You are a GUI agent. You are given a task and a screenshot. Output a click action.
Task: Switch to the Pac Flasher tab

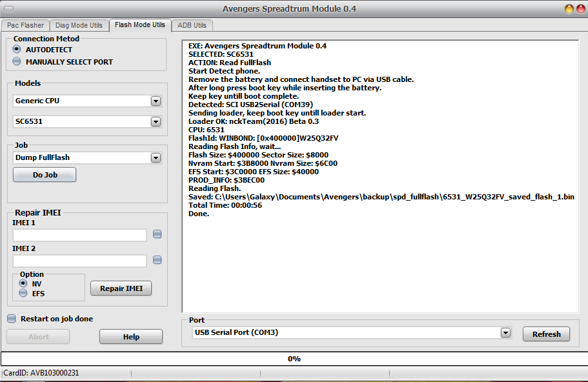click(x=25, y=25)
